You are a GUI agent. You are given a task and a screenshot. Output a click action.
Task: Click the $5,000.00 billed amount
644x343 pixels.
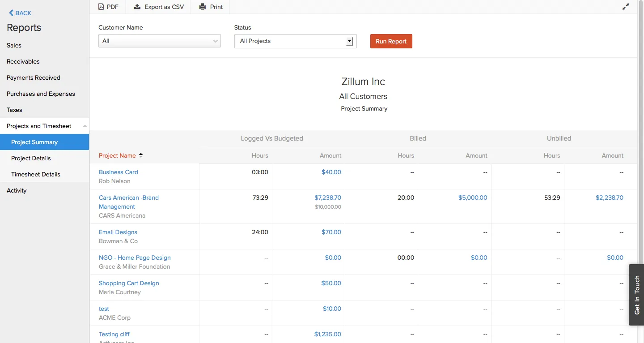[x=472, y=197]
